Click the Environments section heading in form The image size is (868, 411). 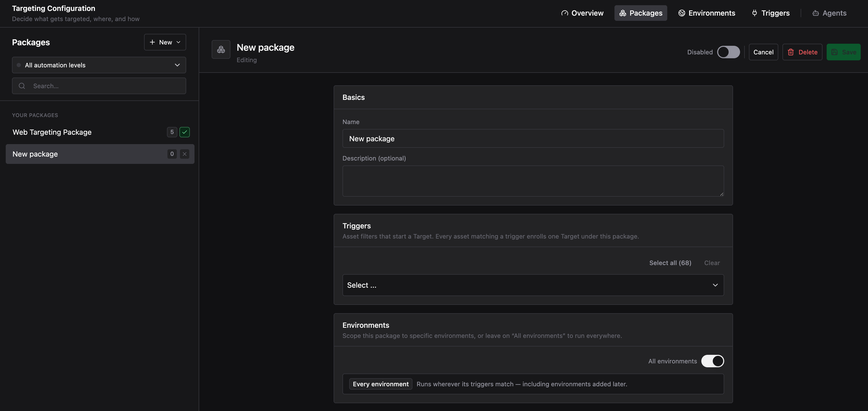coord(366,325)
